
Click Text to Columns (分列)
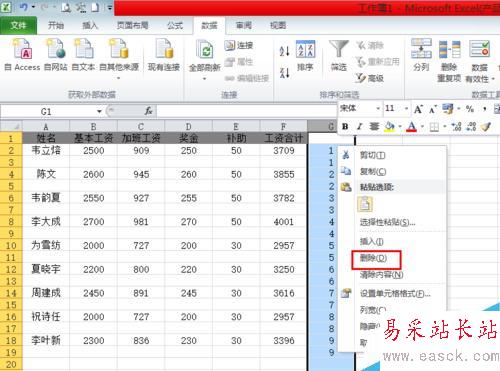pos(421,55)
